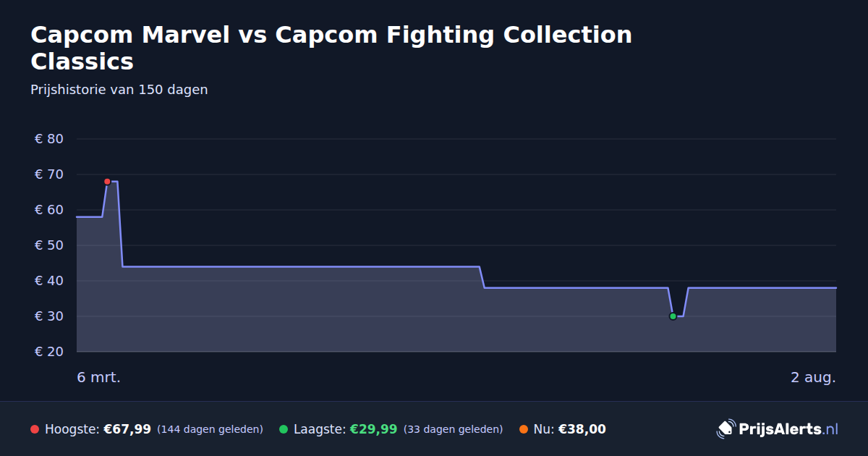Click the € 50 axis label

click(x=49, y=245)
